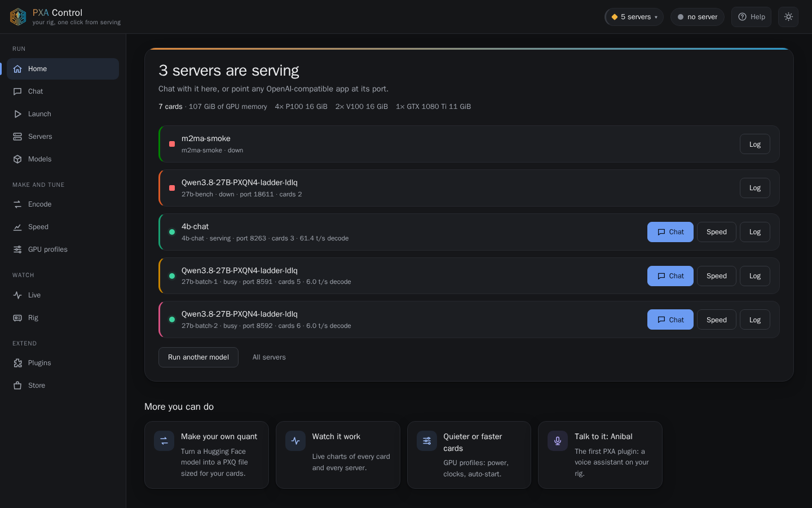Start Chat with 27b-batch-1 server

tap(670, 276)
